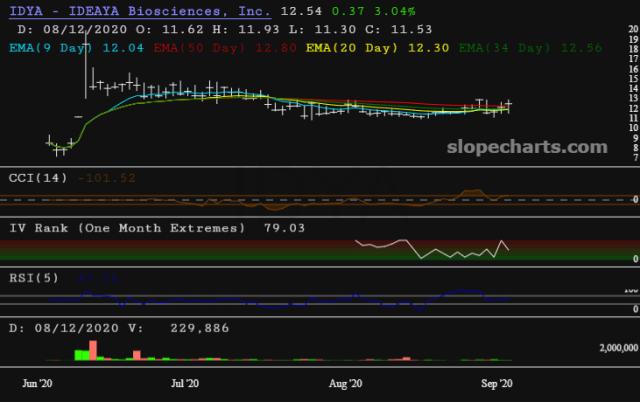Click the IV Rank (One Month Extremes) label
Image resolution: width=640 pixels, height=402 pixels.
pos(127,228)
